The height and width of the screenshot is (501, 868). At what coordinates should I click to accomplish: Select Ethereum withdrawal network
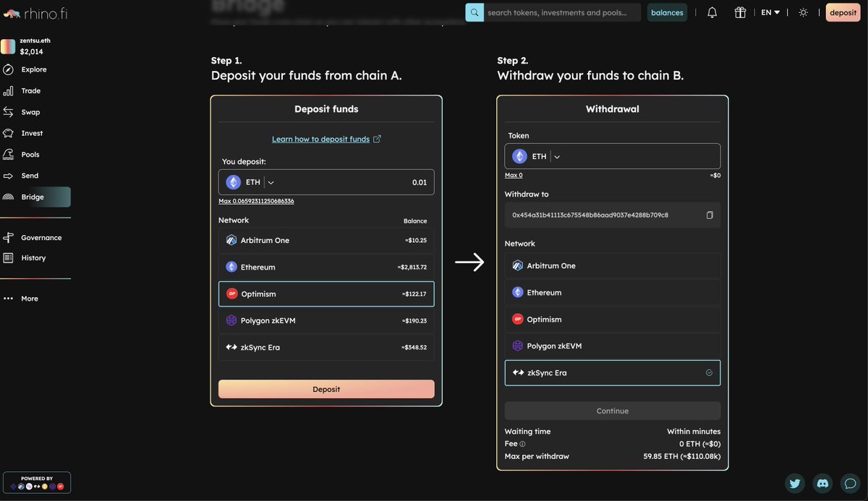pyautogui.click(x=613, y=293)
